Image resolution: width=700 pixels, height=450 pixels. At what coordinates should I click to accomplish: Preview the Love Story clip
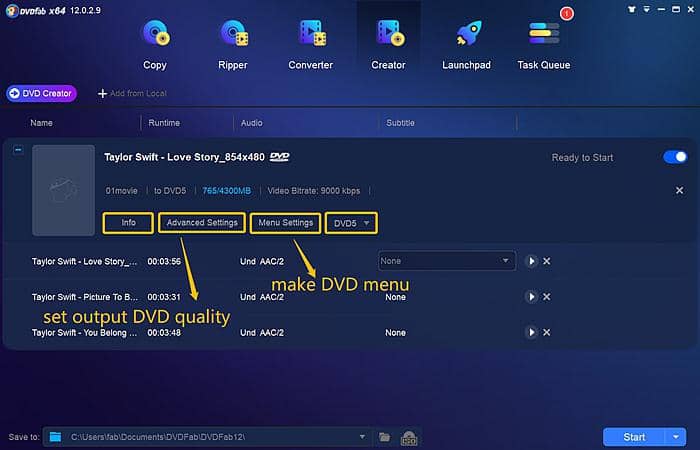coord(531,261)
